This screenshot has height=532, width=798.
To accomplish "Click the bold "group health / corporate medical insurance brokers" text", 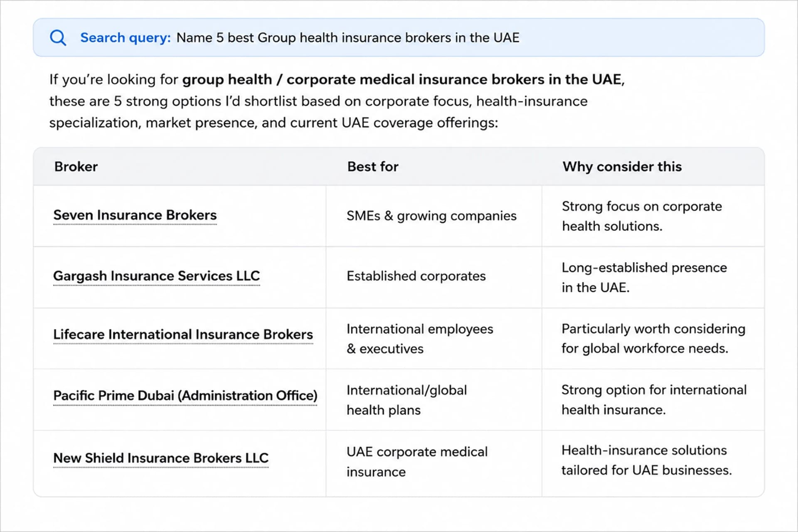I will click(363, 79).
